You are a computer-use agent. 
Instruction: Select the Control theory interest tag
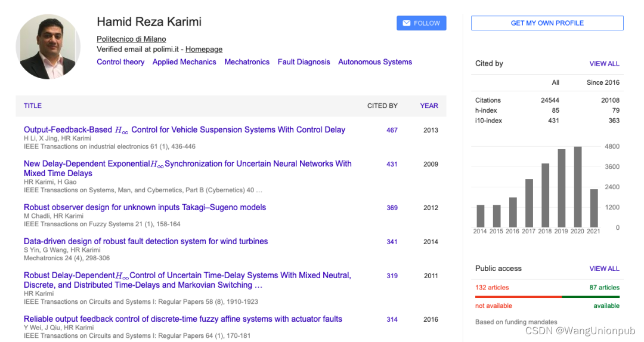tap(120, 62)
